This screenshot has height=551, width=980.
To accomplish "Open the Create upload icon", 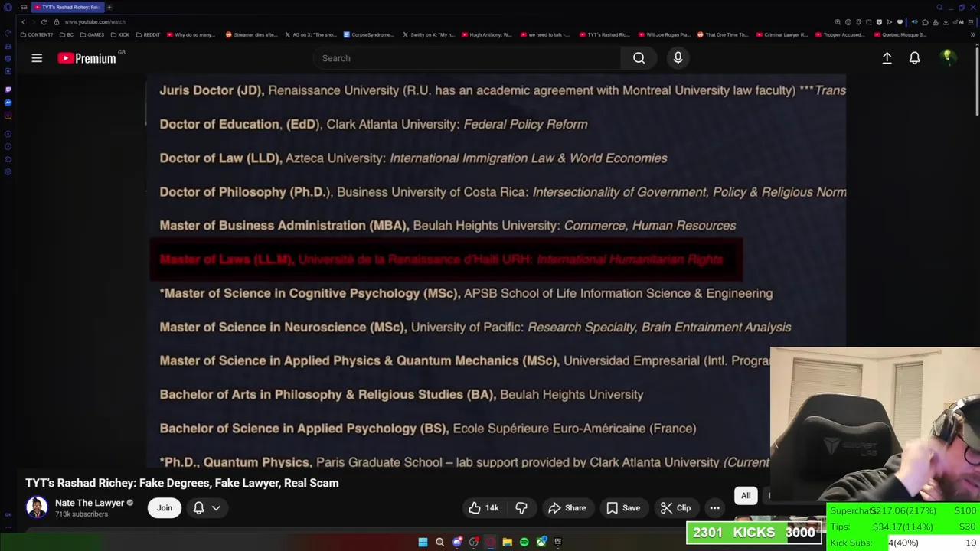I will pos(887,58).
